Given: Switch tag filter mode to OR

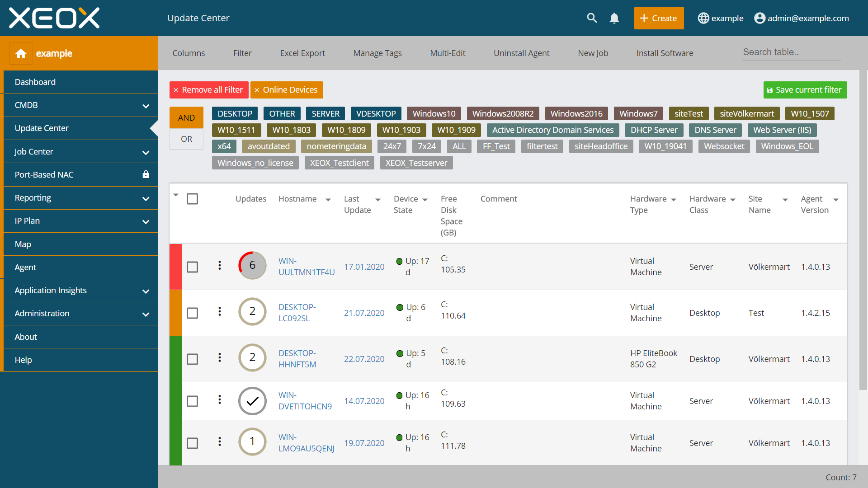Looking at the screenshot, I should click(186, 139).
